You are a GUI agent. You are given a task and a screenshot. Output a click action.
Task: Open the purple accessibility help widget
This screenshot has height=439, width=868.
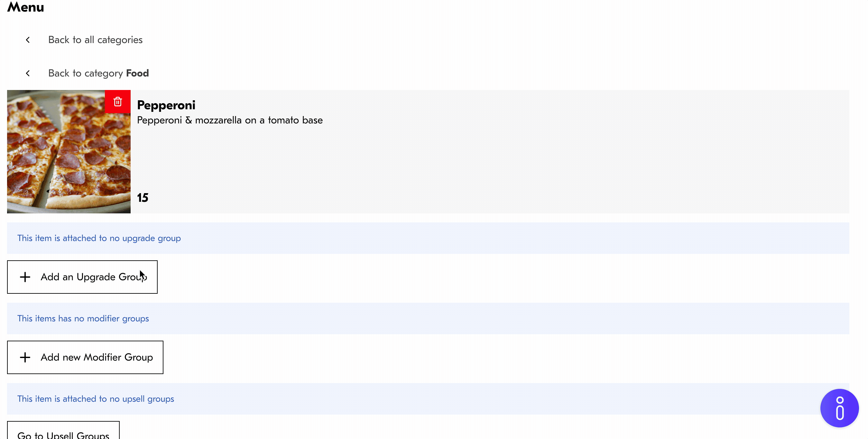[x=839, y=408]
